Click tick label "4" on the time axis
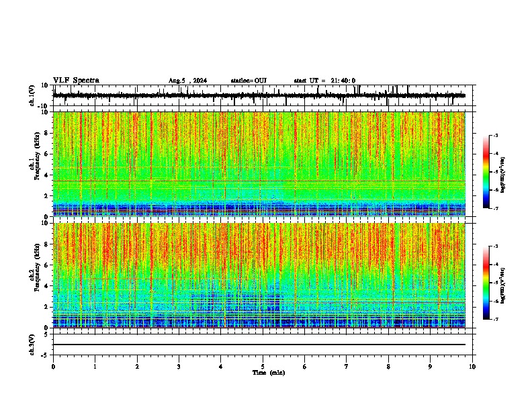 (221, 367)
